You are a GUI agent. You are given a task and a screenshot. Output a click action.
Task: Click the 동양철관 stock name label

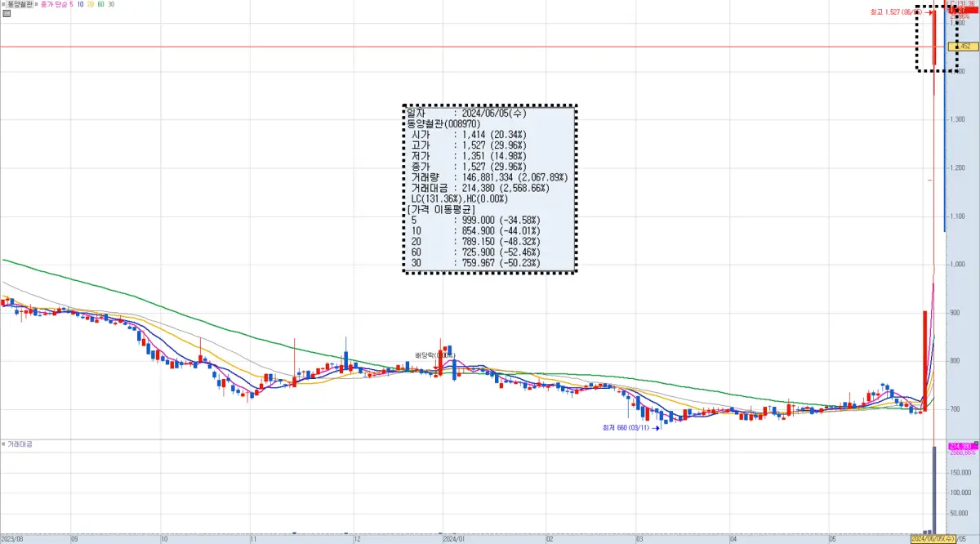tap(20, 4)
